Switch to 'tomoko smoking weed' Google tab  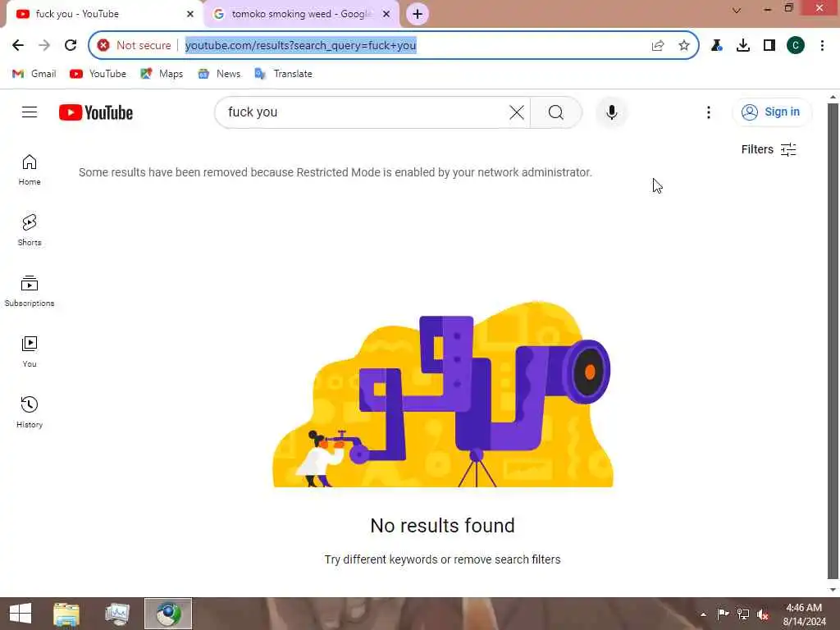(x=300, y=14)
